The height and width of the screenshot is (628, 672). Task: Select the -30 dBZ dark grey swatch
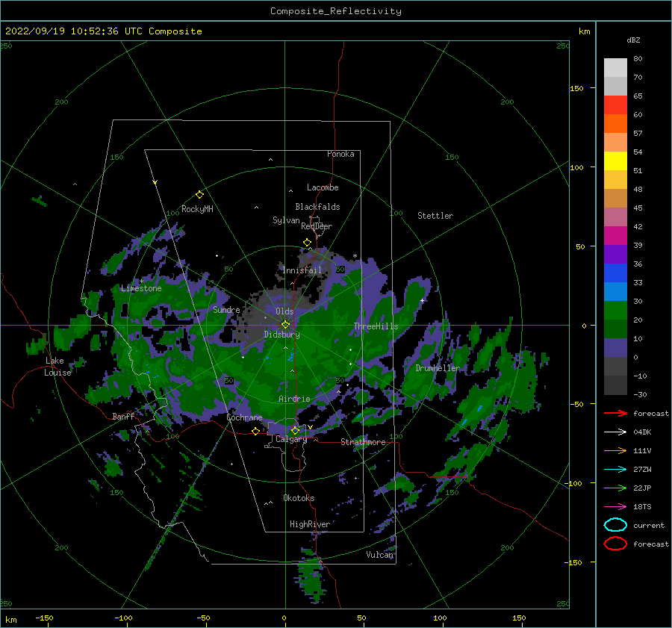[615, 385]
